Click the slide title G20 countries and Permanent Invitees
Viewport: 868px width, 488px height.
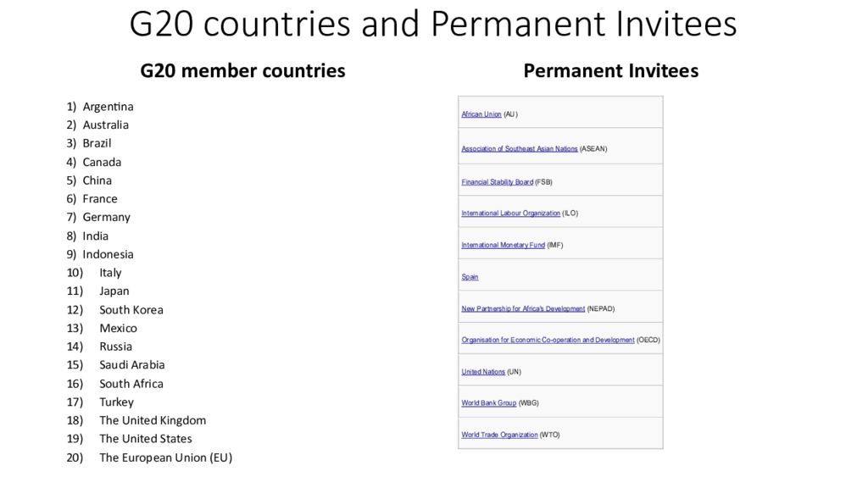pos(433,24)
